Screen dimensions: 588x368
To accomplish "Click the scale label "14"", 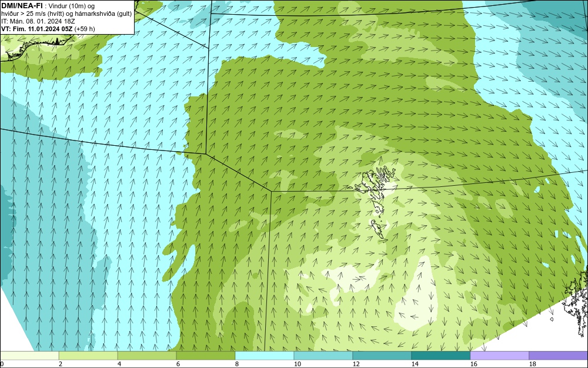I will tap(415, 363).
